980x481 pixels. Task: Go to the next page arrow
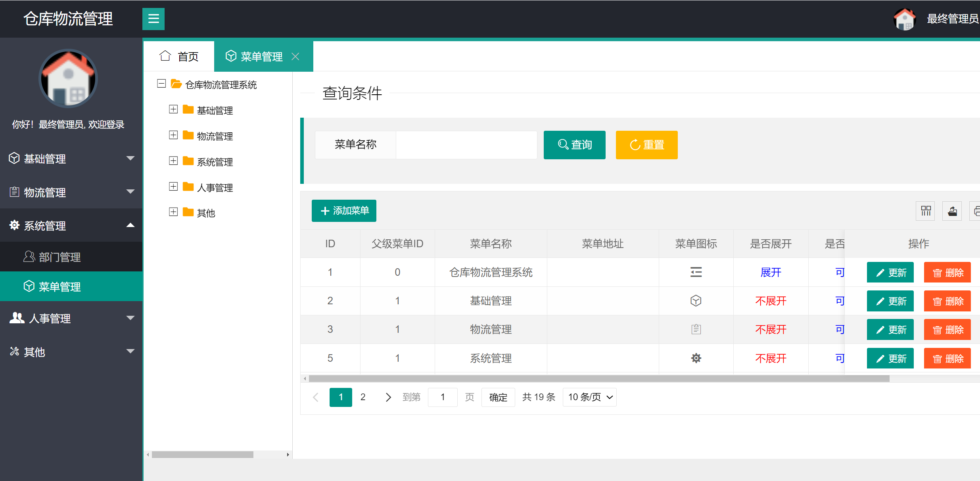[x=388, y=397]
